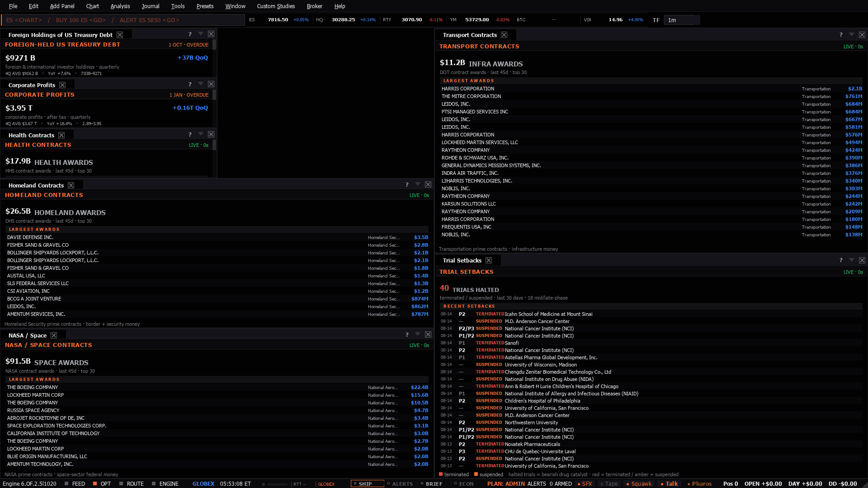The width and height of the screenshot is (868, 488).
Task: Close the Foreign Holdings of US Treasury Debt tab
Action: click(x=120, y=35)
